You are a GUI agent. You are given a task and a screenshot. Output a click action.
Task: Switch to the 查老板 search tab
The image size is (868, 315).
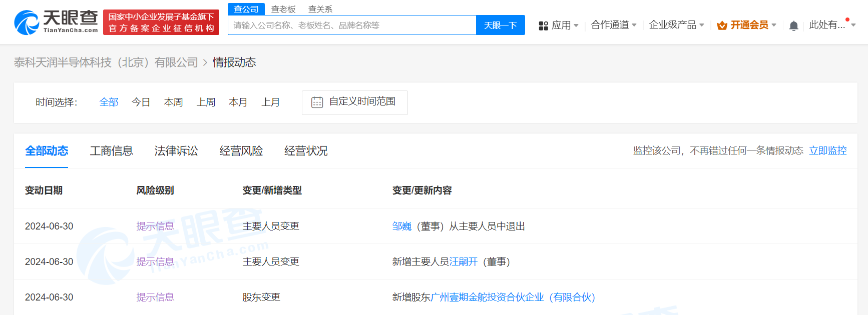[x=283, y=9]
